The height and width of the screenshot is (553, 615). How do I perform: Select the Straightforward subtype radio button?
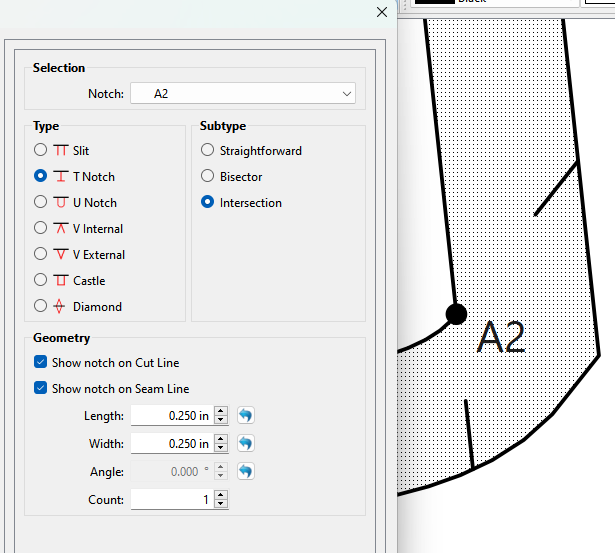click(x=208, y=151)
